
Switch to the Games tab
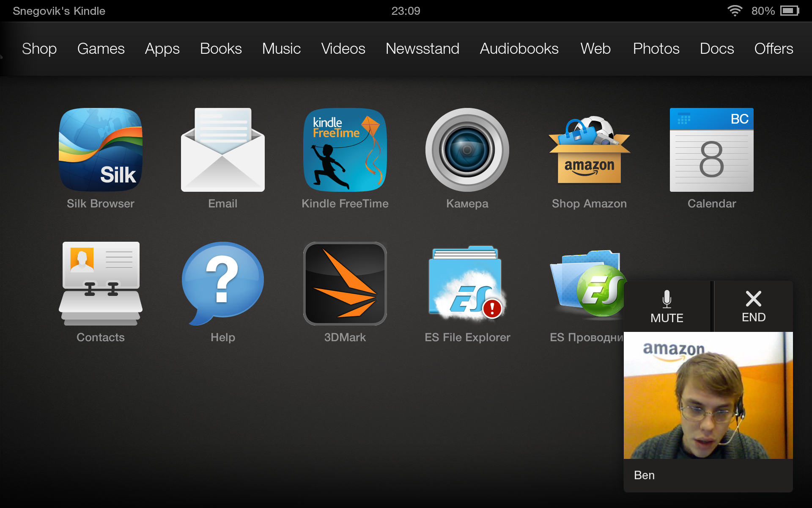pos(101,49)
